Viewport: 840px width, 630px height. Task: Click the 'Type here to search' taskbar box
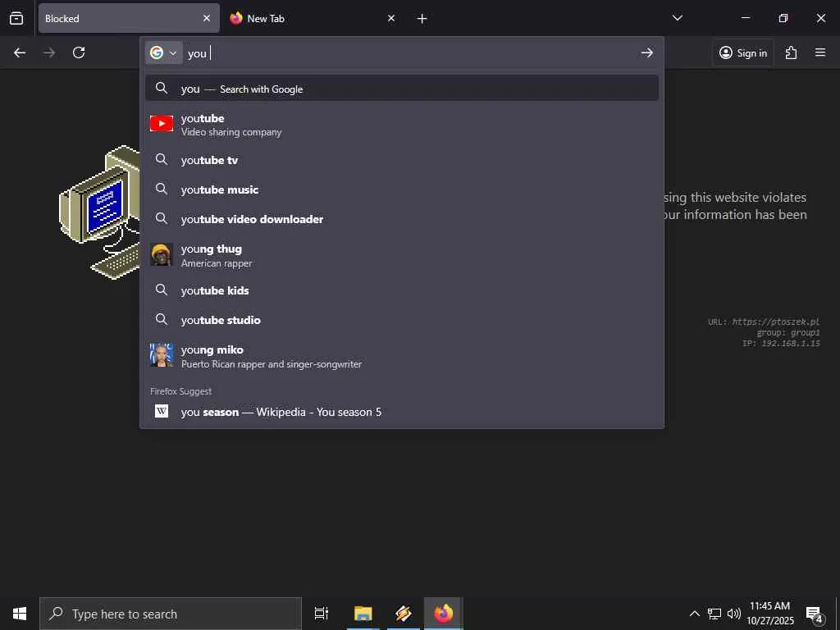click(171, 614)
